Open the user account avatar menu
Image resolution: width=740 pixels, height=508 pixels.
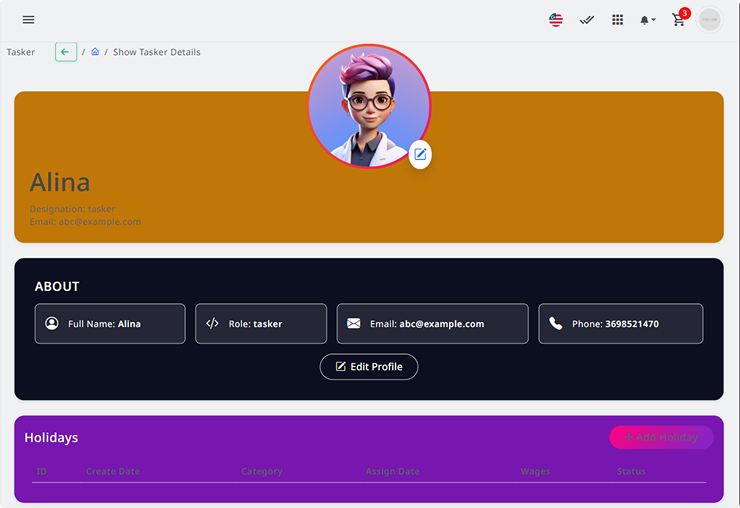click(709, 20)
